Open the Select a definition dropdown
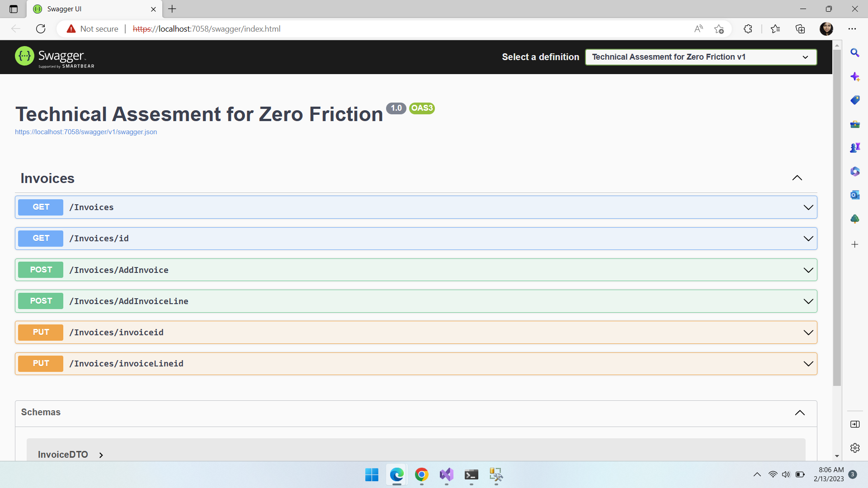The width and height of the screenshot is (868, 488). (700, 57)
